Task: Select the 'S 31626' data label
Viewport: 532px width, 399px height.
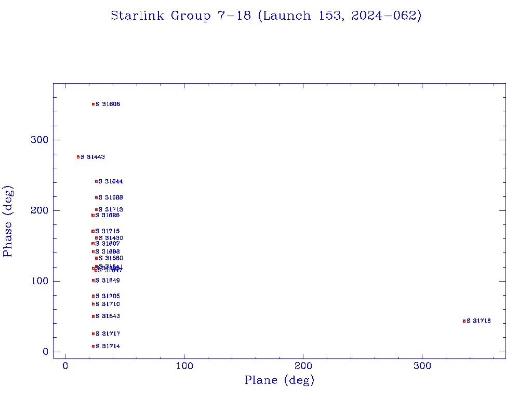Action: coord(107,216)
